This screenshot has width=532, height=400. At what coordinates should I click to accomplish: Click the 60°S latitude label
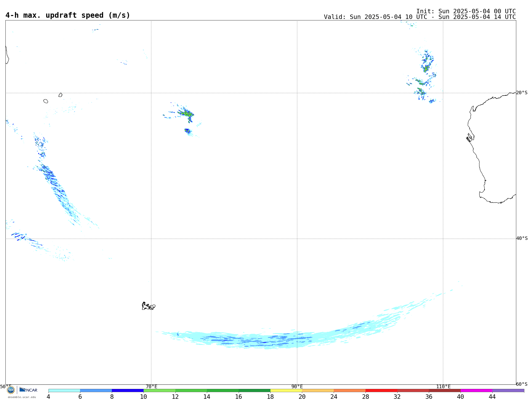[x=522, y=384]
